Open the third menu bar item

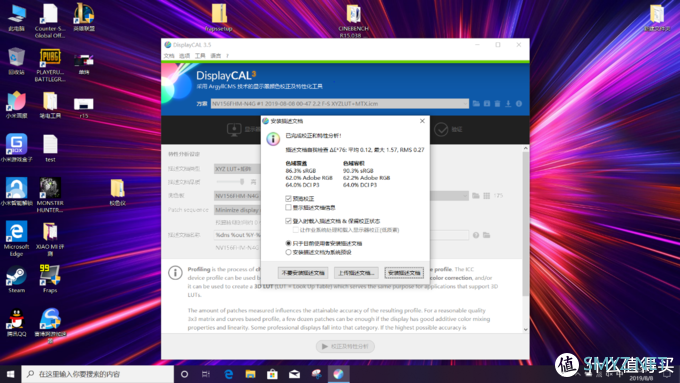pos(200,56)
